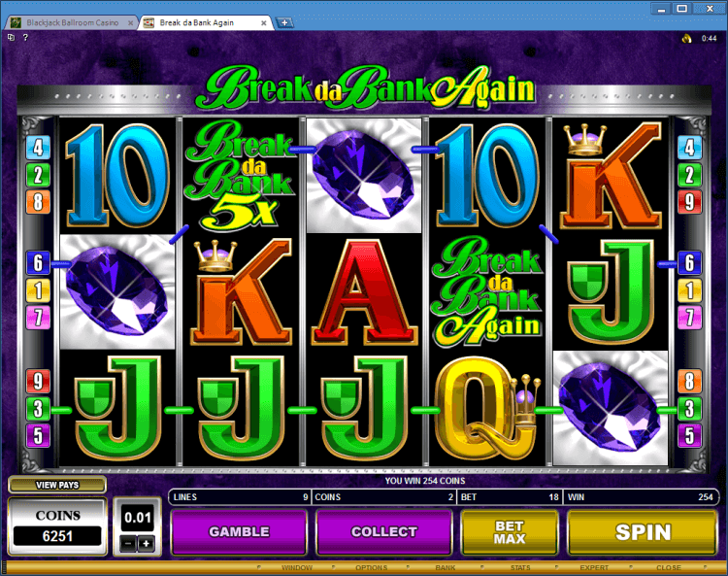Open a new tab with plus icon
This screenshot has height=576, width=728.
[284, 22]
